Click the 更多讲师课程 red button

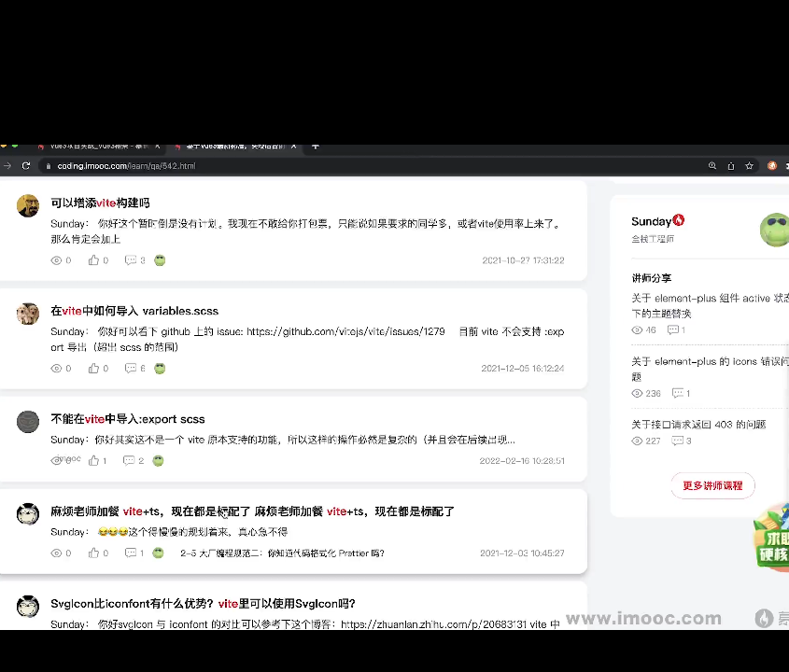coord(712,485)
